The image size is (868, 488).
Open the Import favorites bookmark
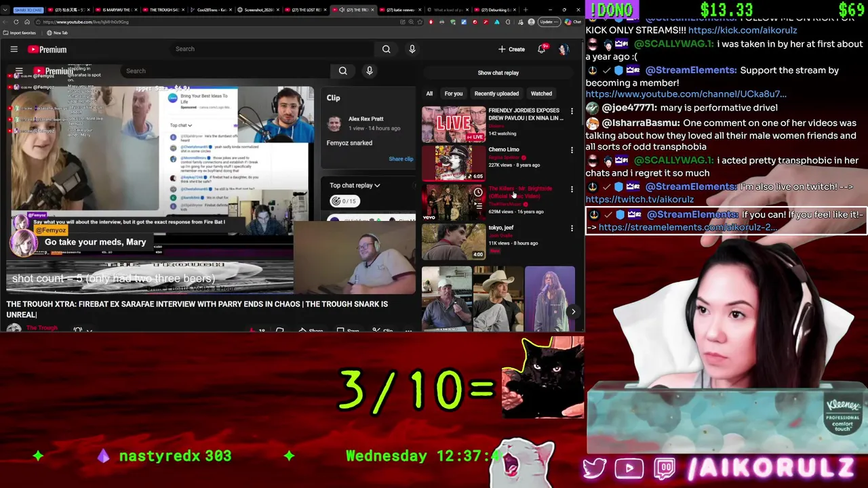click(19, 33)
